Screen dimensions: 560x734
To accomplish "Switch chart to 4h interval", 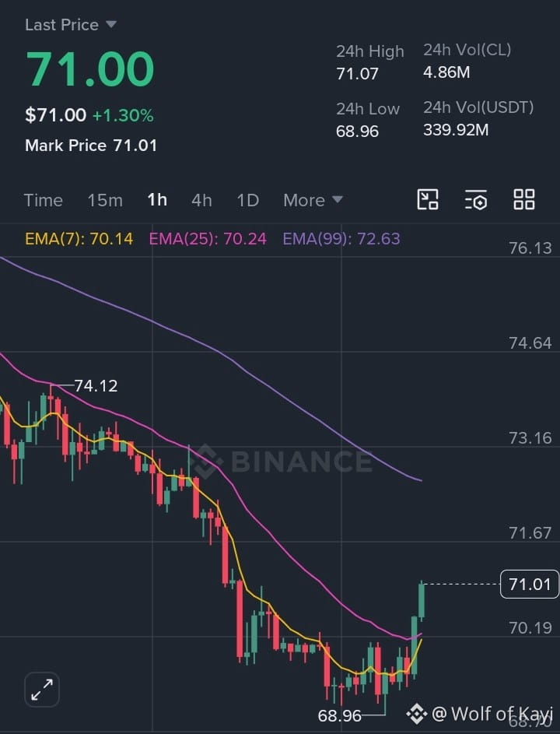I will [x=201, y=200].
